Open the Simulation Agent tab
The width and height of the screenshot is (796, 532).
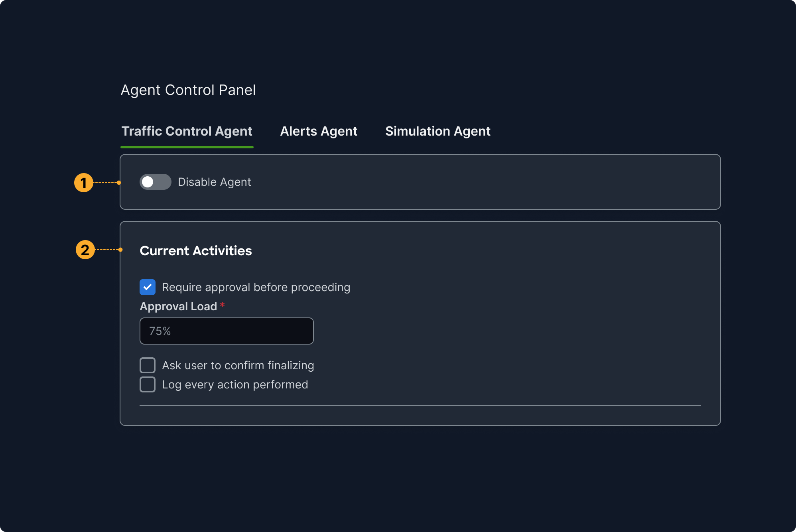tap(437, 131)
